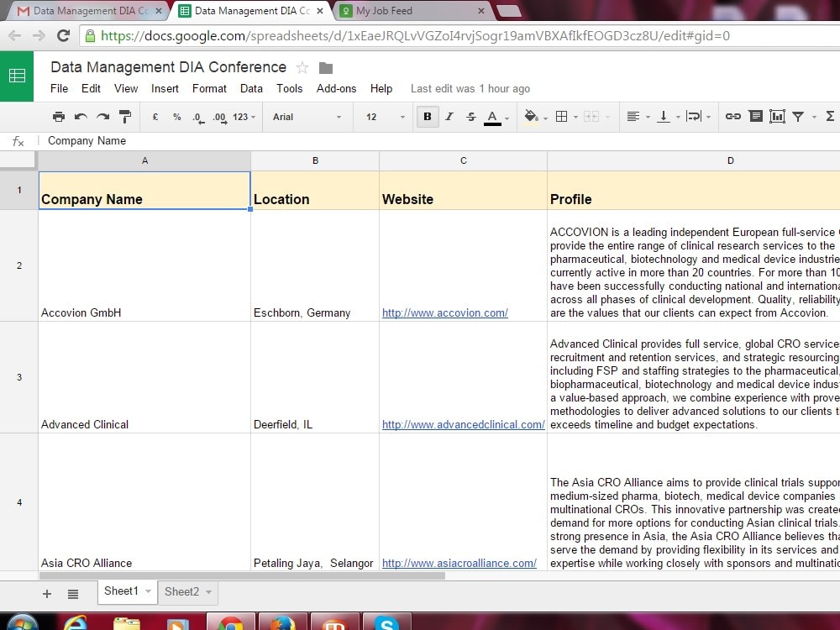Click the Print icon in toolbar
840x630 pixels.
pos(59,117)
